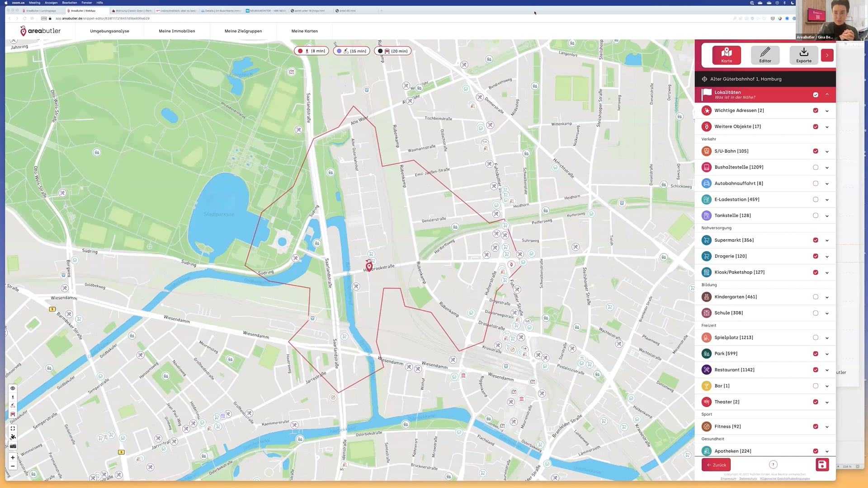Uncheck Supermarkt checkbox
The image size is (868, 488).
(816, 240)
